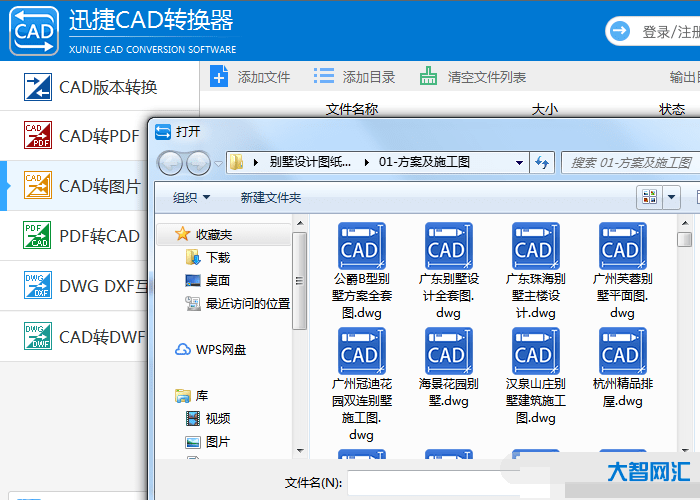
Task: Select CAD版本转换 sidebar icon
Action: (x=38, y=87)
